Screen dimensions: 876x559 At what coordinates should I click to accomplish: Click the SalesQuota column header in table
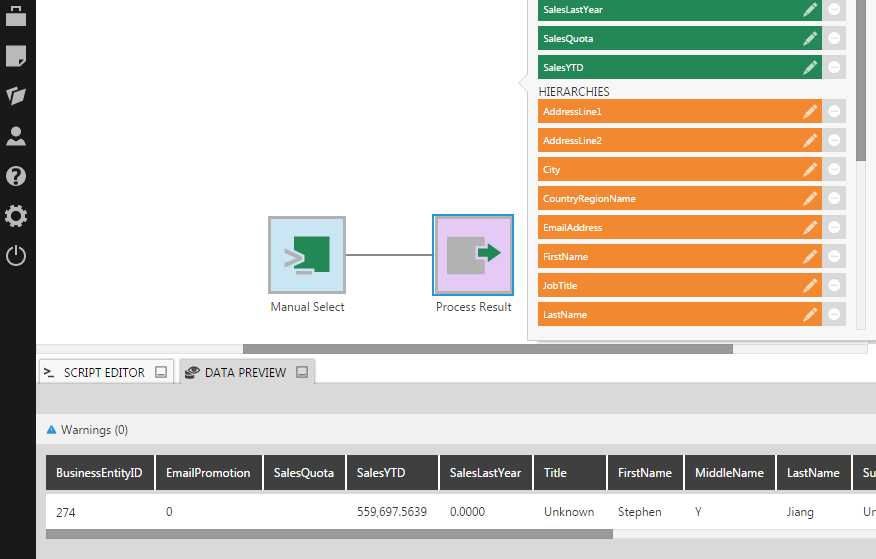point(304,473)
